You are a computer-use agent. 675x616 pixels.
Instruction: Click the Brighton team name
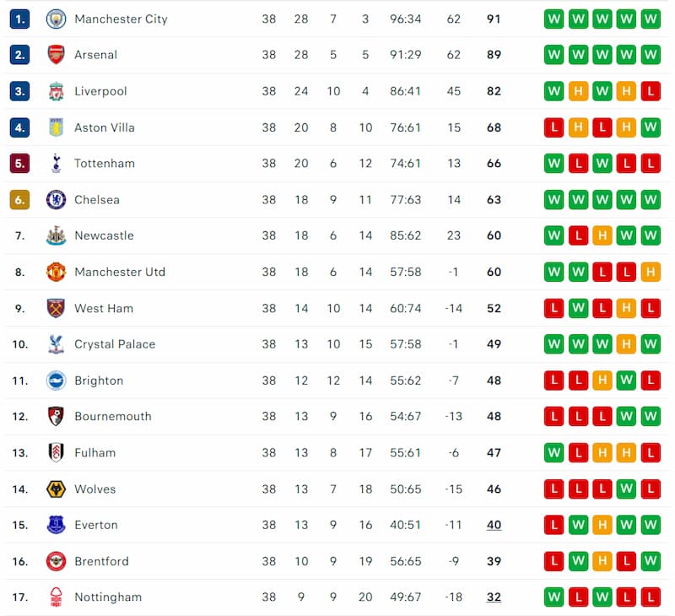[99, 381]
